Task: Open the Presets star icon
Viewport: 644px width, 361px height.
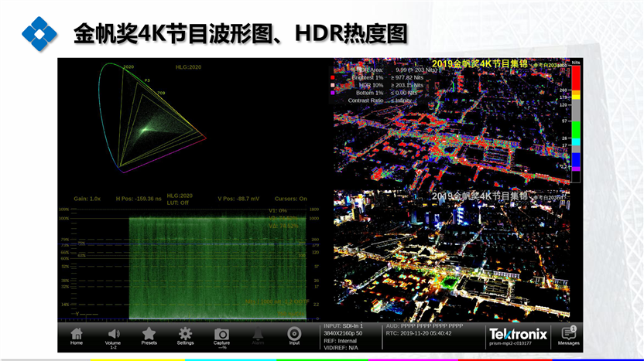Action: (149, 335)
